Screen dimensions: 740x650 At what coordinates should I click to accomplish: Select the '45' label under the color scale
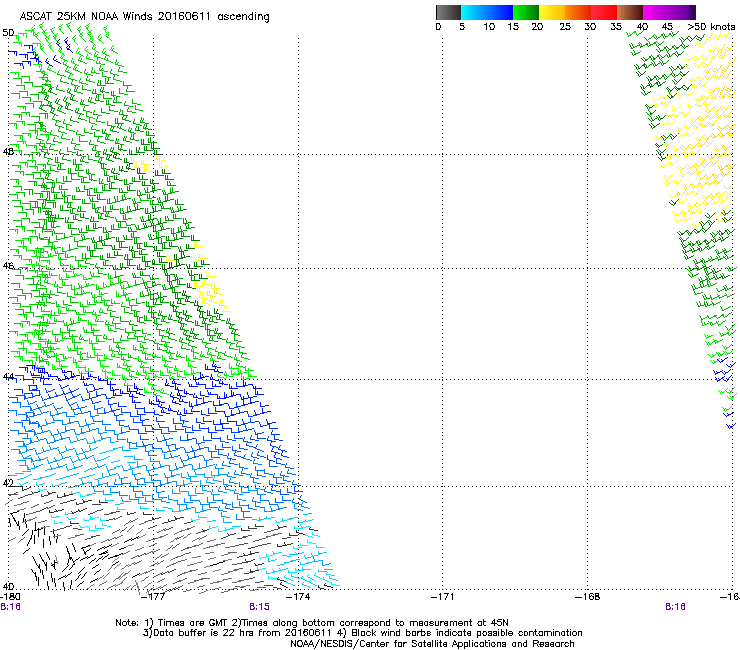point(667,27)
